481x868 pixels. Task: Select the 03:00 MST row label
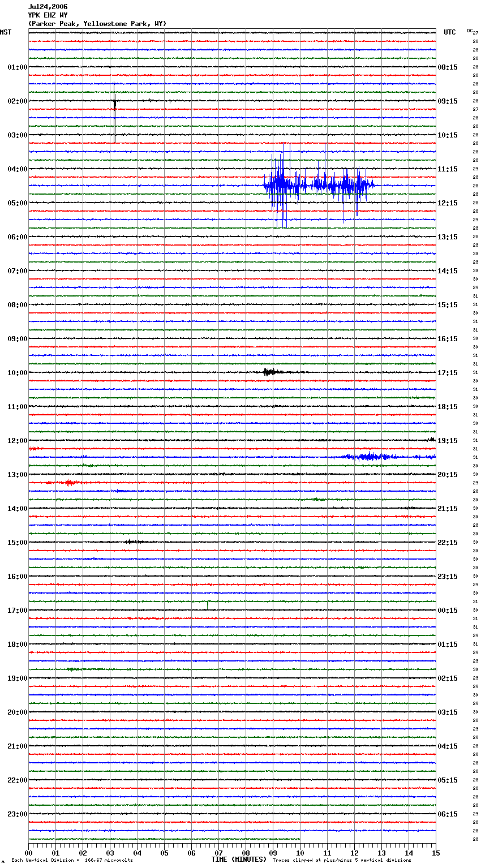[x=17, y=135]
